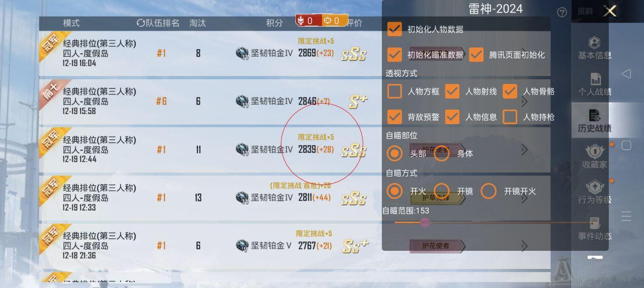Viewport: 644px width, 288px height.
Task: Select the 身体 radio option
Action: tap(442, 153)
